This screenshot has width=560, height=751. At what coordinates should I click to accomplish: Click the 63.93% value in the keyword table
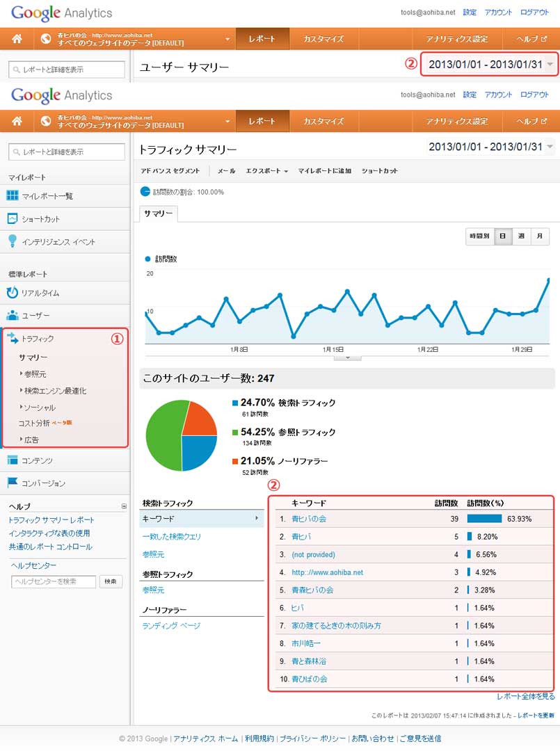[x=519, y=519]
